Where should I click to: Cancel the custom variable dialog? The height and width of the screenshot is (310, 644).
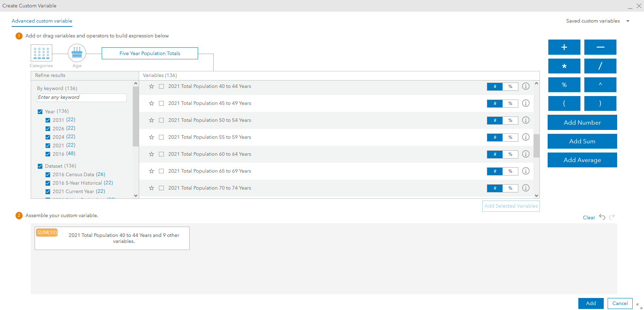[620, 303]
